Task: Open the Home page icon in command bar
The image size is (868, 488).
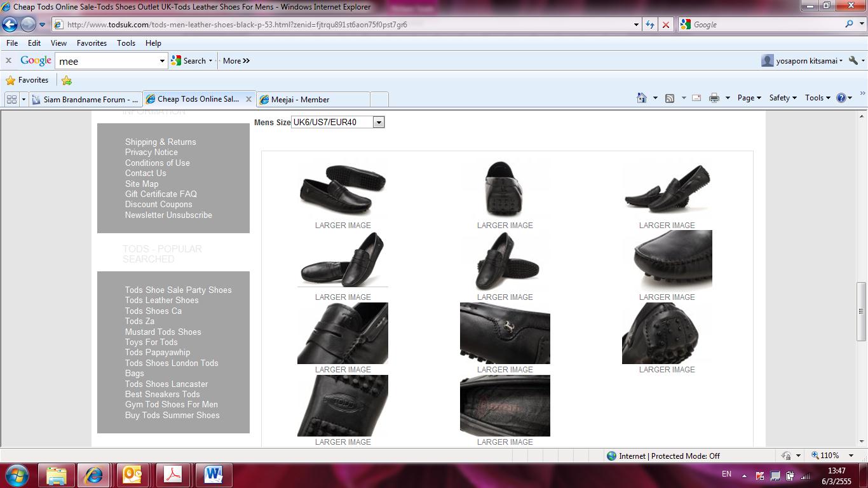Action: pyautogui.click(x=642, y=98)
